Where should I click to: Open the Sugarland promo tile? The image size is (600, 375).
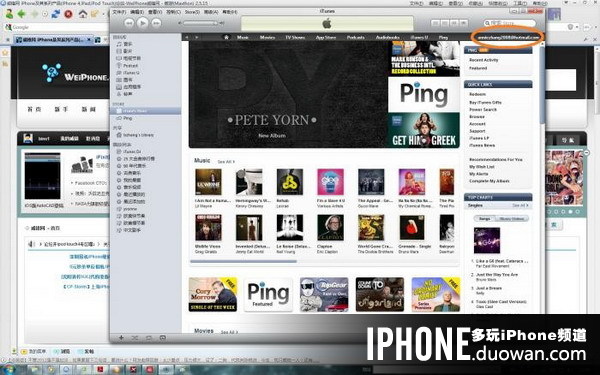380,294
